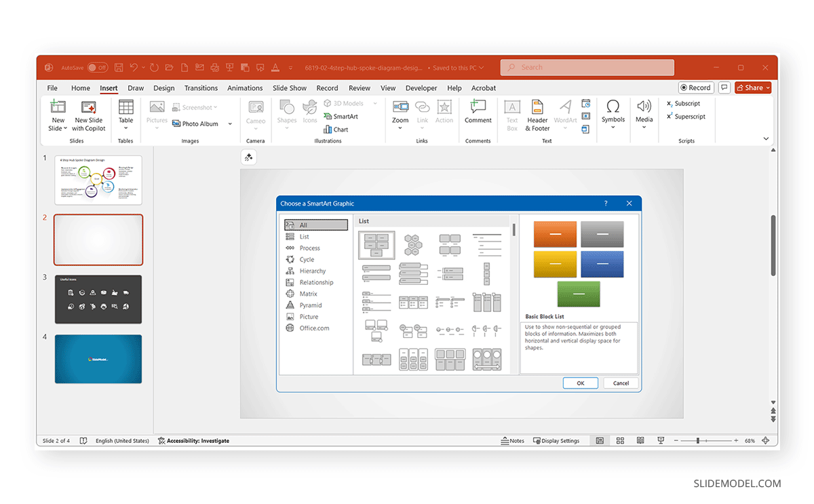Open the Header & Footer dialog
Image resolution: width=814 pixels, height=504 pixels.
(x=537, y=114)
